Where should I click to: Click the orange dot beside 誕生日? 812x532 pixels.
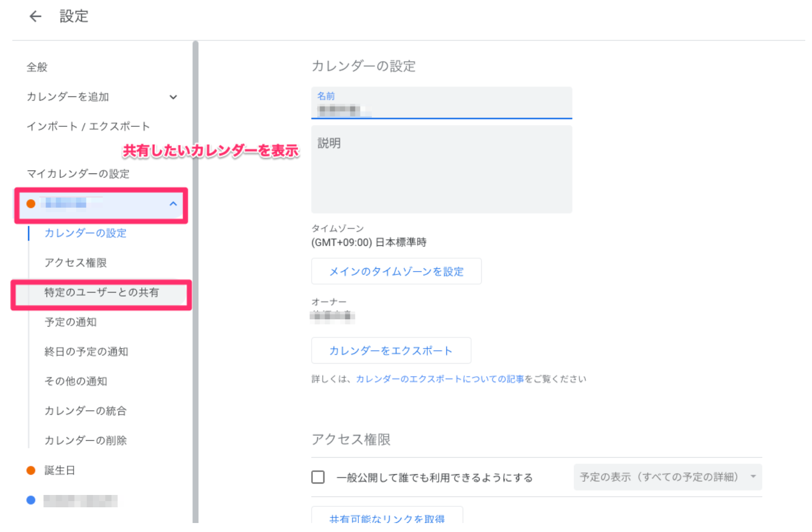click(x=31, y=470)
